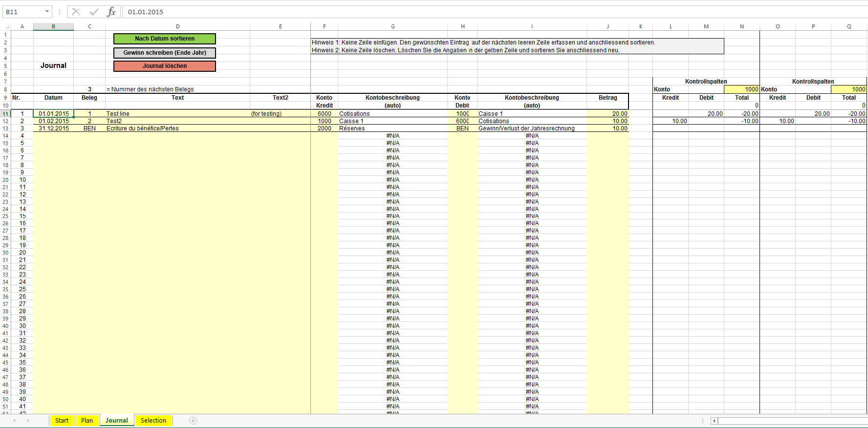The image size is (868, 428).
Task: Click the red Journal löschen button
Action: click(165, 66)
